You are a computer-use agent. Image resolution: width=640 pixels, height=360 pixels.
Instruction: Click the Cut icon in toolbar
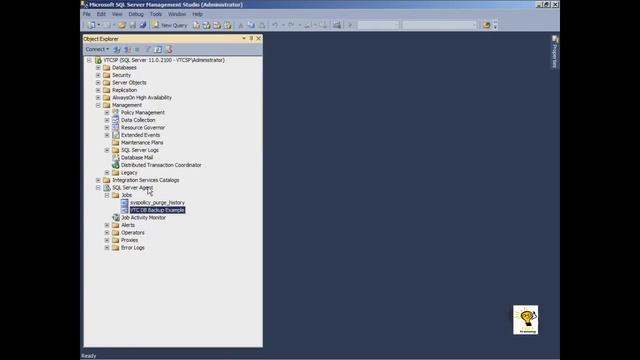(240, 25)
